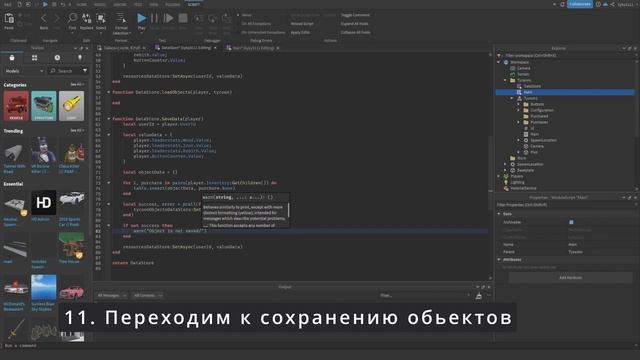The image size is (640, 360).
Task: Click the Resume playback icon
Action: (x=168, y=18)
